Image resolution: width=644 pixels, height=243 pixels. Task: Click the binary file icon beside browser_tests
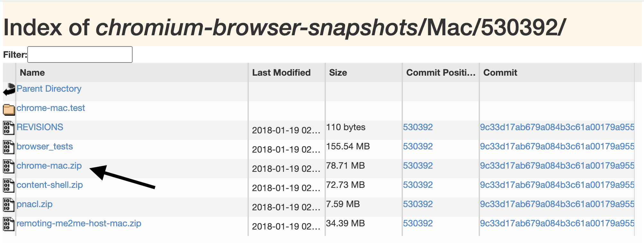[x=9, y=147]
